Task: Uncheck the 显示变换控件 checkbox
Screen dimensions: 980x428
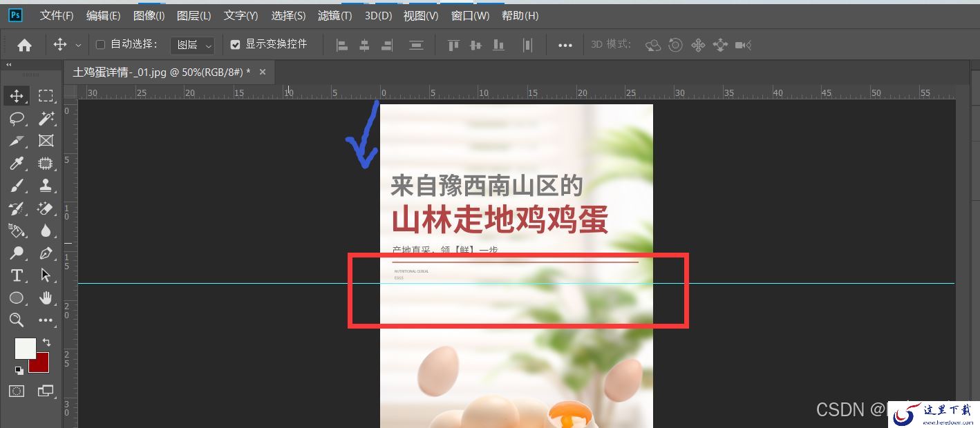Action: coord(236,44)
